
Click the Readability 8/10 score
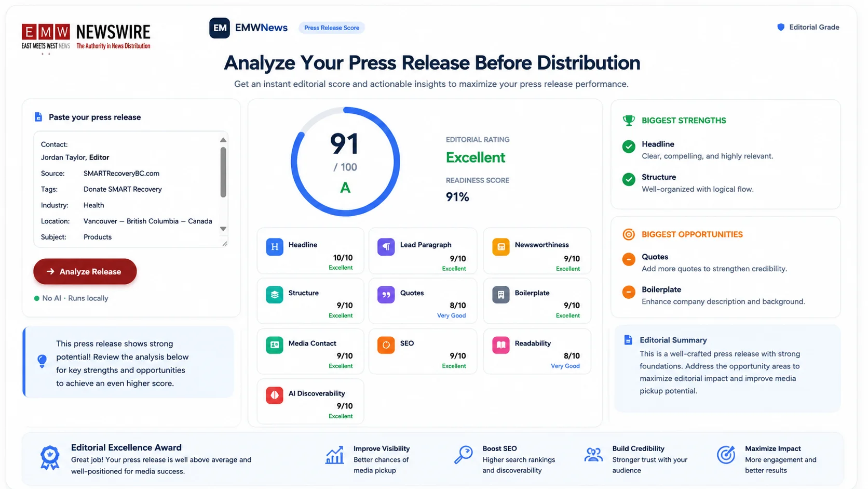[x=572, y=356]
